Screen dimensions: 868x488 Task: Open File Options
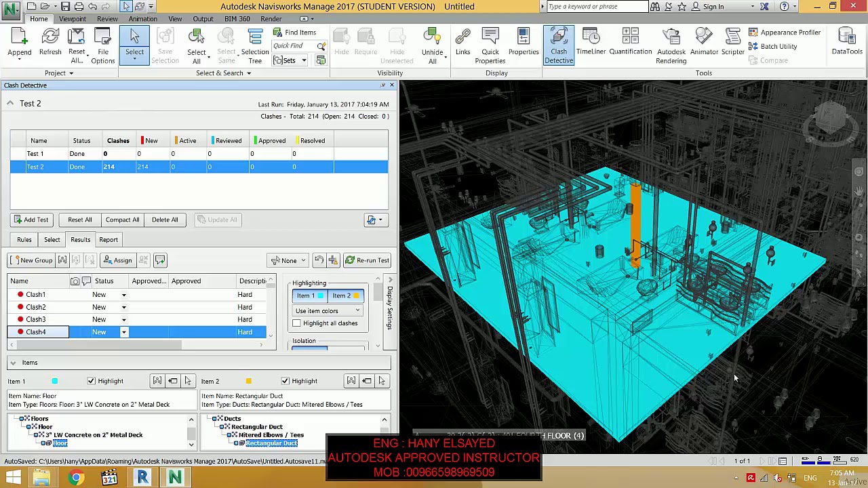(x=103, y=46)
